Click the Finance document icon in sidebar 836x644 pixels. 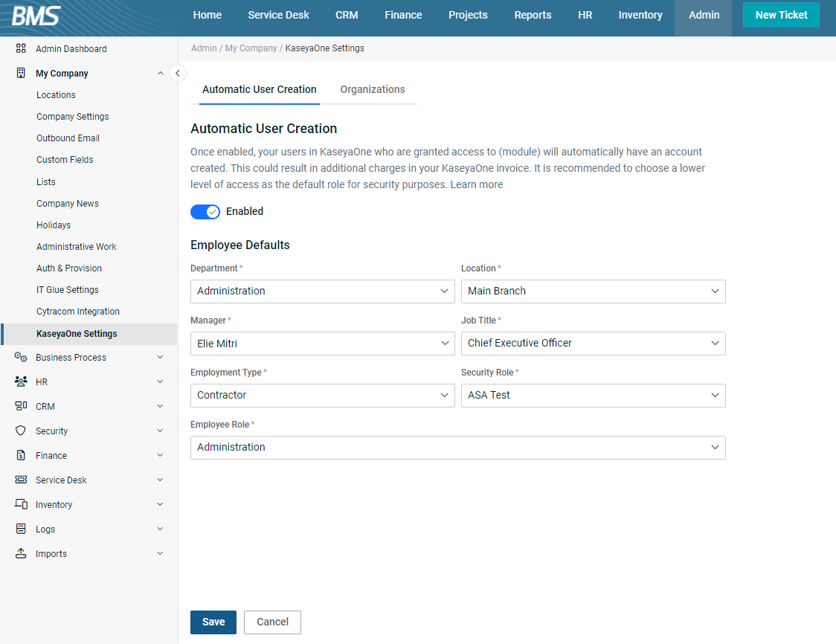(x=21, y=455)
